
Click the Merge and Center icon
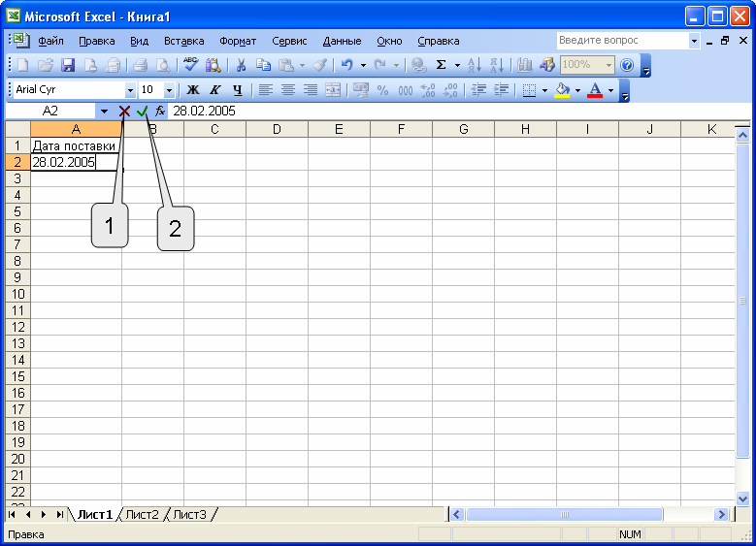pyautogui.click(x=333, y=90)
